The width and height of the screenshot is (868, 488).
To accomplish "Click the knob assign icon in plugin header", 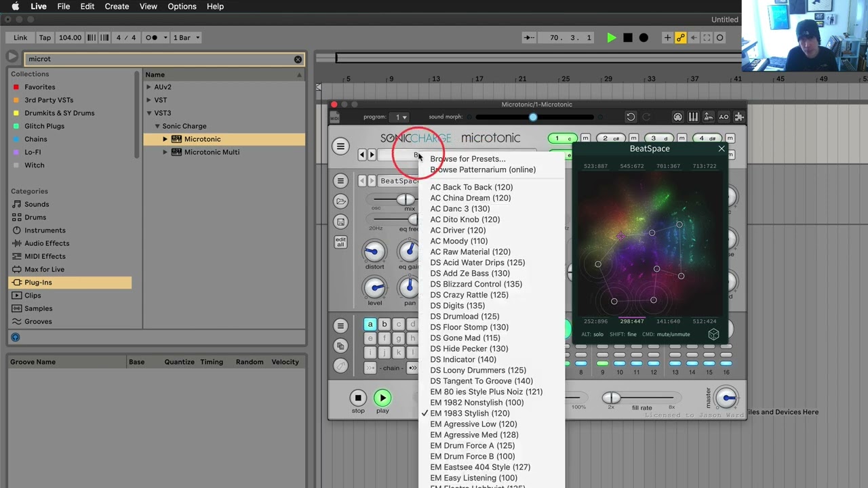I will (x=708, y=117).
